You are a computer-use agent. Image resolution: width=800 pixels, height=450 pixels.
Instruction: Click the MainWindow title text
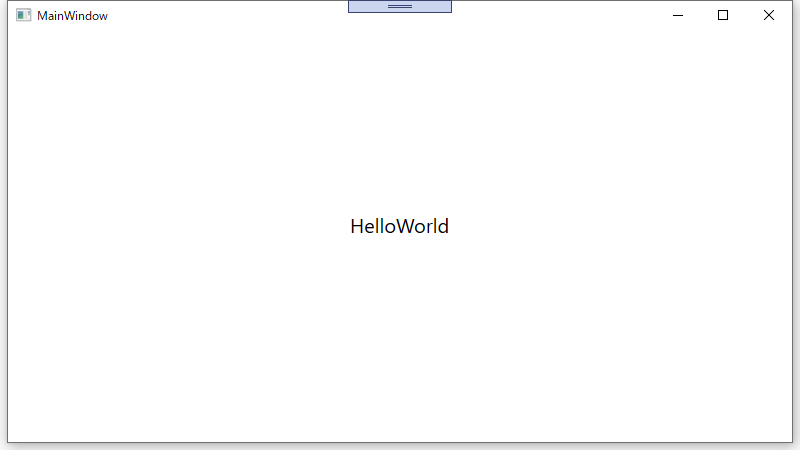coord(72,16)
